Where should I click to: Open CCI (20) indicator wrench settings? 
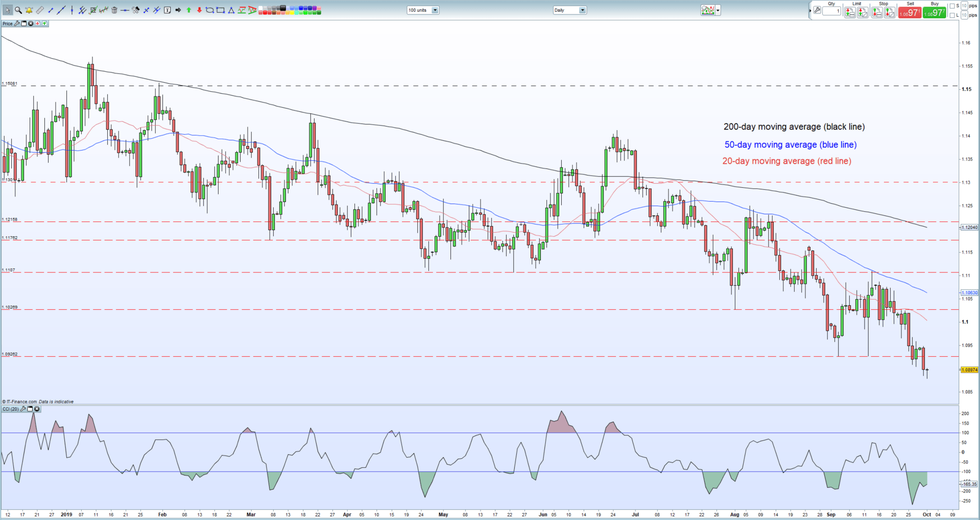(23, 409)
